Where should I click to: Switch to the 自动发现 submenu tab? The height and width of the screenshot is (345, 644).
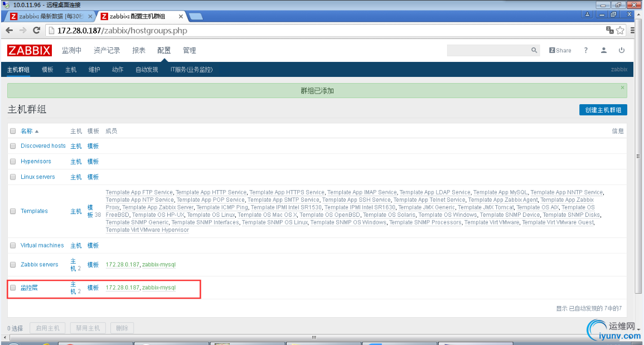click(147, 70)
